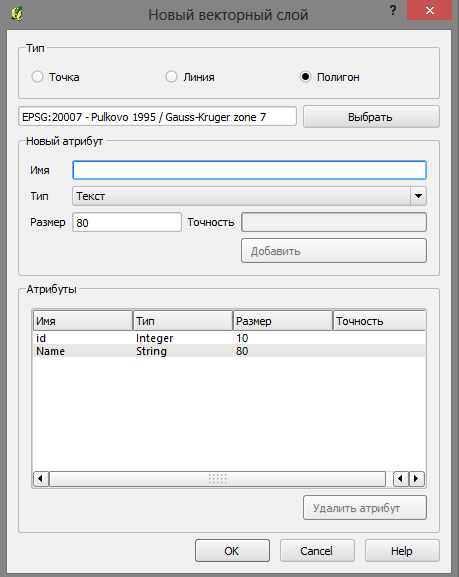Viewport: 459px width, 577px height.
Task: Click the left arrow in the scrollbar's right arrow pair
Action: pos(401,479)
